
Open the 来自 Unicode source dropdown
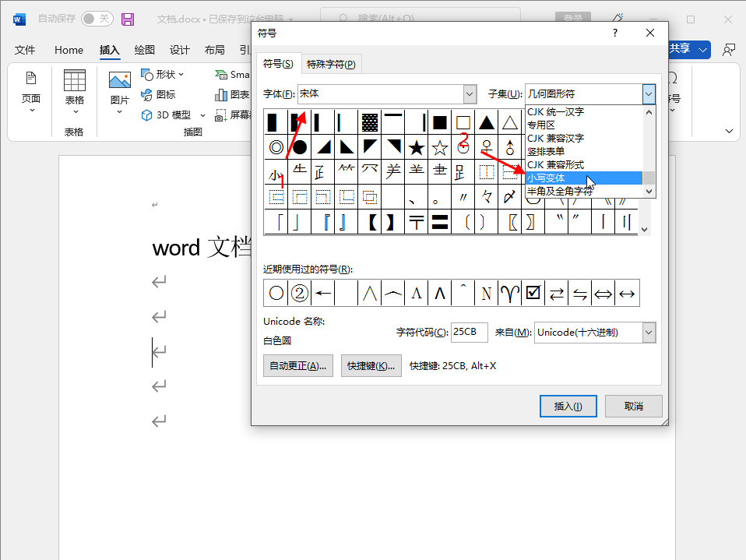click(595, 332)
